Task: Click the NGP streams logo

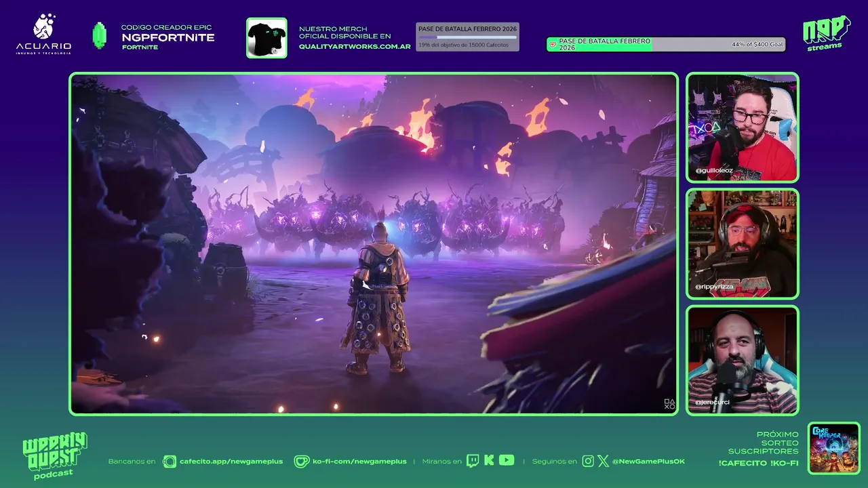Action: pyautogui.click(x=826, y=33)
